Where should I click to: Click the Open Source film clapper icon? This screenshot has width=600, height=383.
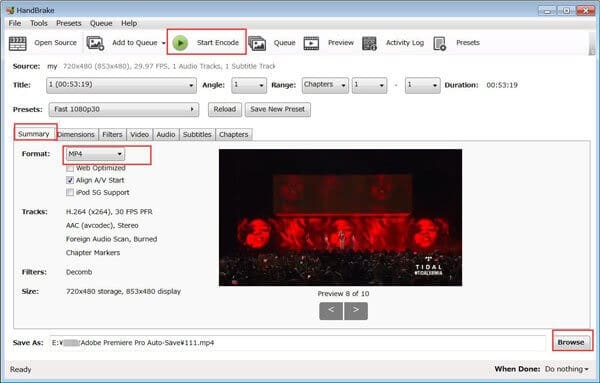tap(18, 43)
